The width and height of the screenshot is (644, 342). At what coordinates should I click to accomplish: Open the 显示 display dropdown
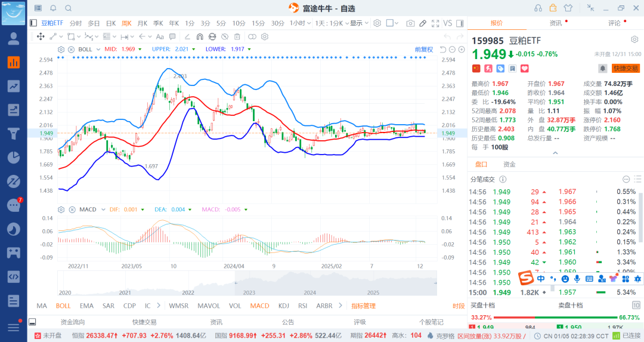(359, 23)
